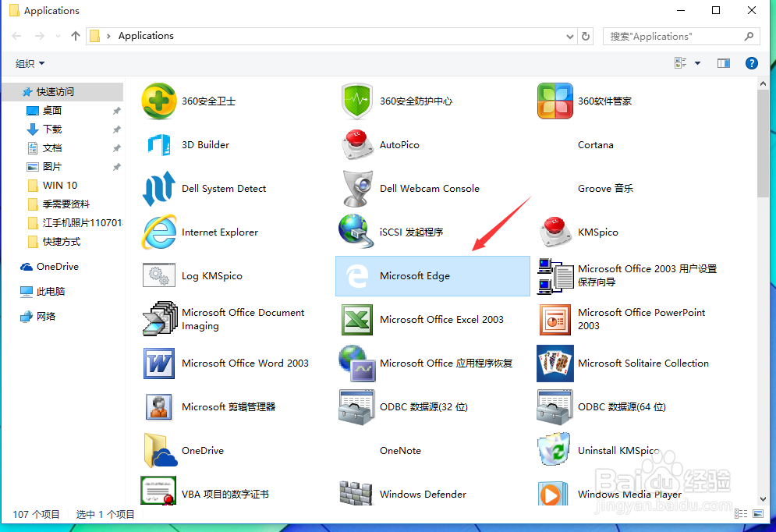
Task: Open the 组织 dropdown menu
Action: pyautogui.click(x=28, y=63)
